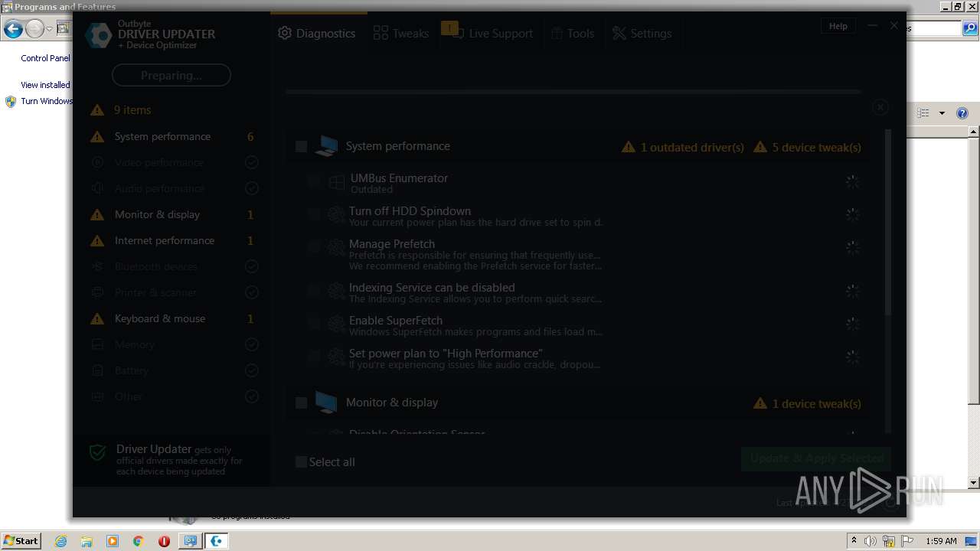
Task: Click the Keyboard & mouse warning icon
Action: (x=97, y=318)
